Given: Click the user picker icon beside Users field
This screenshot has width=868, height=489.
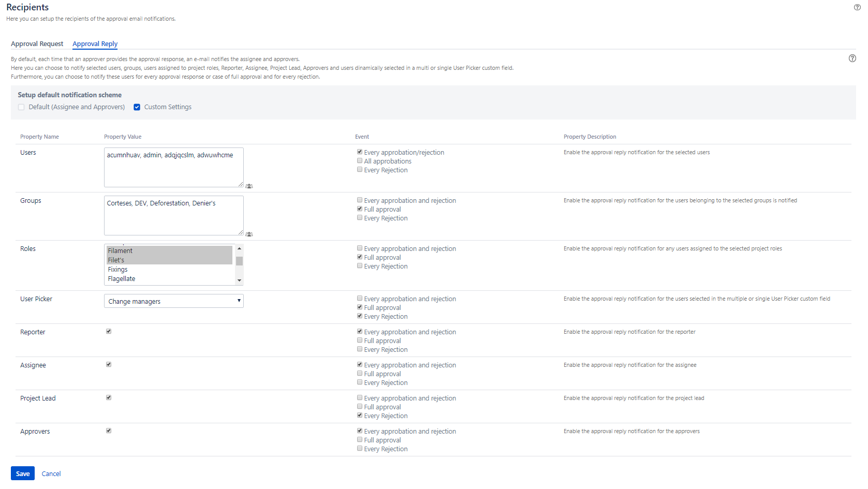Looking at the screenshot, I should point(249,186).
